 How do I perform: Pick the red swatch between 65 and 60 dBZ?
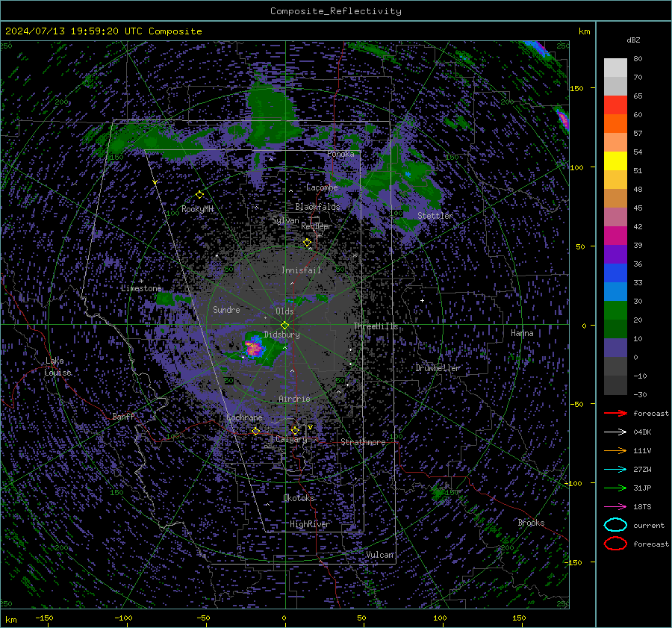615,105
